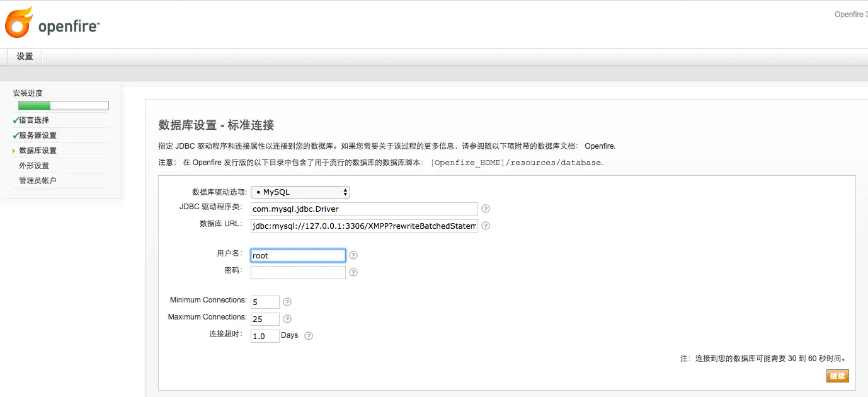Click the Days unit label
Screen dimensions: 868x397
290,335
